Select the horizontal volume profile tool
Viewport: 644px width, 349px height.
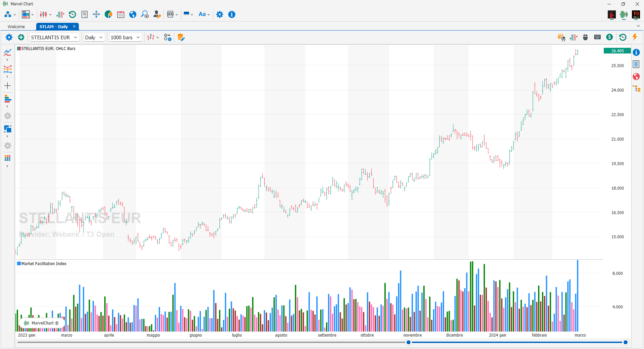(x=8, y=99)
